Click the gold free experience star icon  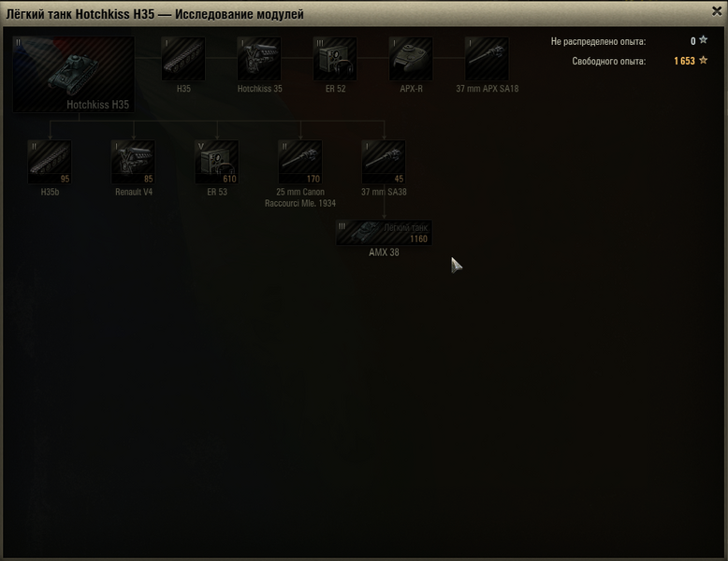(704, 60)
